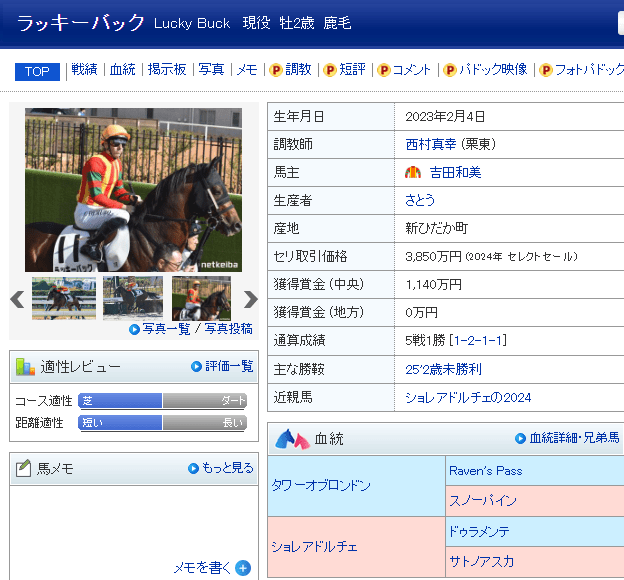
Task: Click the ダート side of course aptitude bar
Action: coord(205,400)
